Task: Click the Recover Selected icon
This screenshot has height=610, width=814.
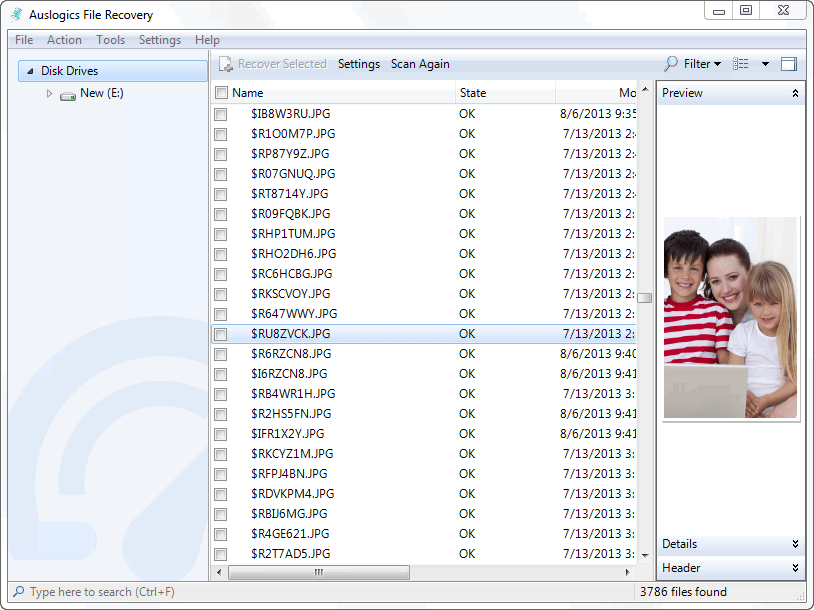Action: pyautogui.click(x=226, y=64)
